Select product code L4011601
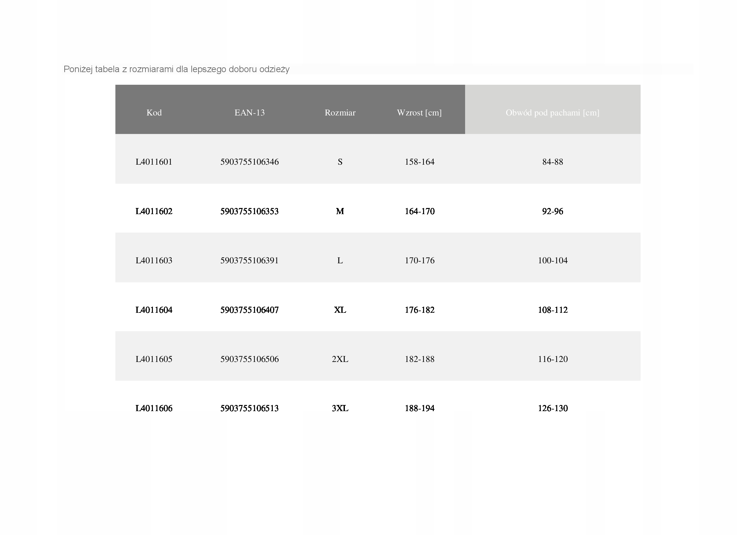 [154, 162]
